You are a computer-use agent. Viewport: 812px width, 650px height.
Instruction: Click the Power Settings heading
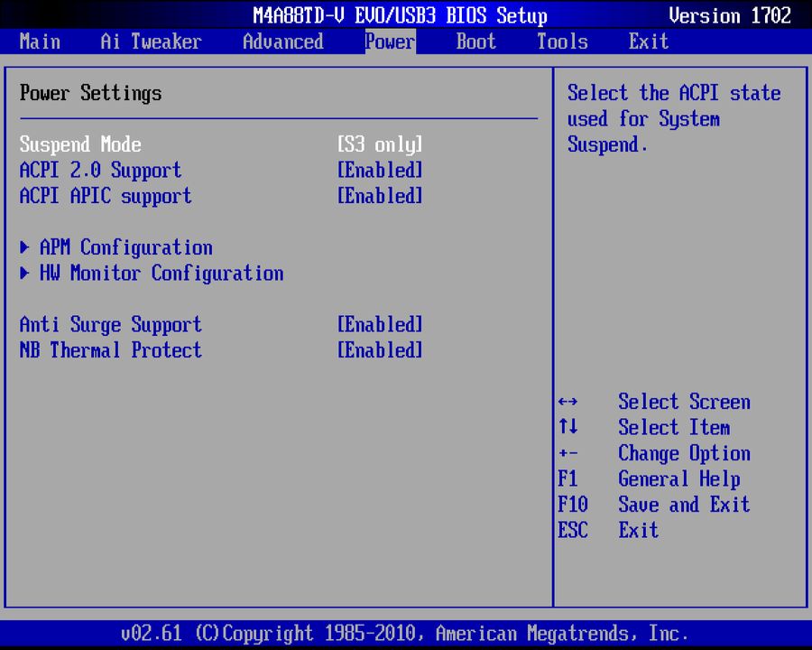[x=91, y=93]
